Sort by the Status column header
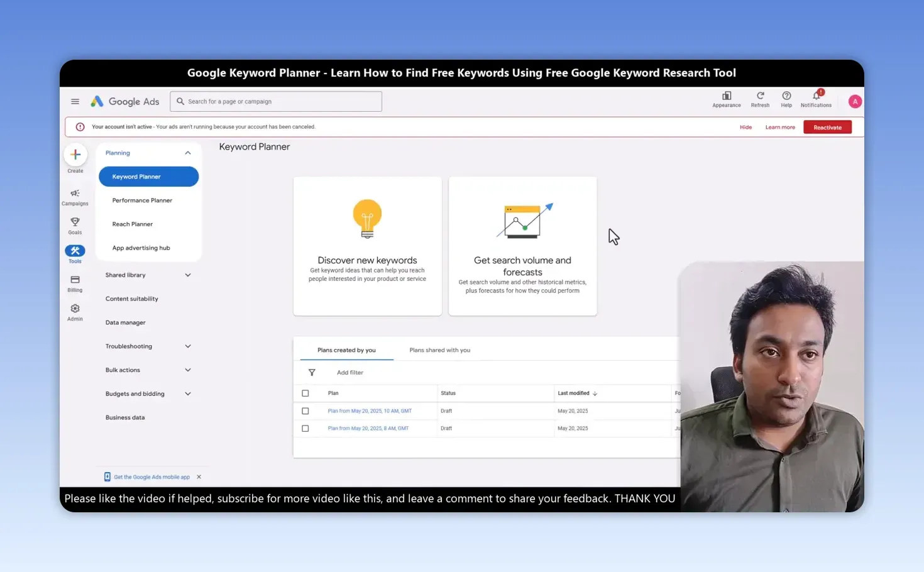 [448, 393]
